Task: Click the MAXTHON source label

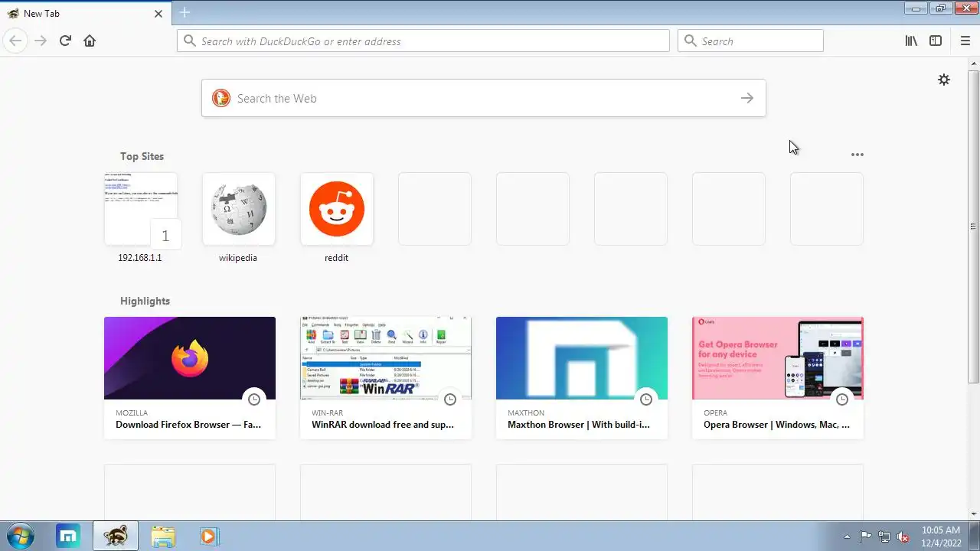Action: pos(526,412)
